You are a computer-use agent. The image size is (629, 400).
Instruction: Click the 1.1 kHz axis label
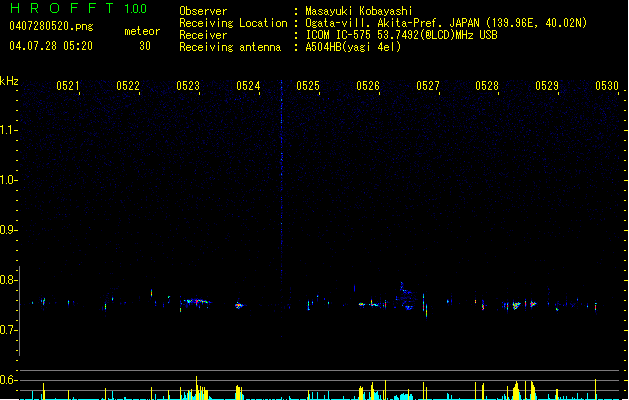click(8, 130)
